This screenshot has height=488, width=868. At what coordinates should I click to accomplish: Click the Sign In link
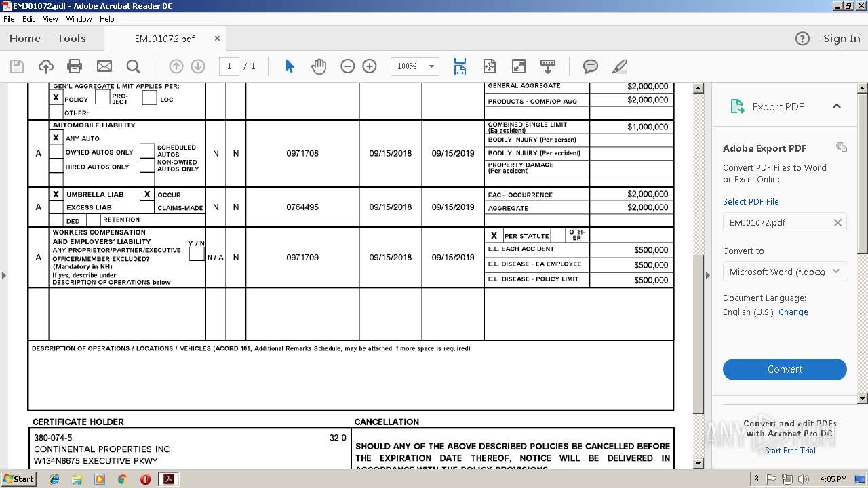842,39
